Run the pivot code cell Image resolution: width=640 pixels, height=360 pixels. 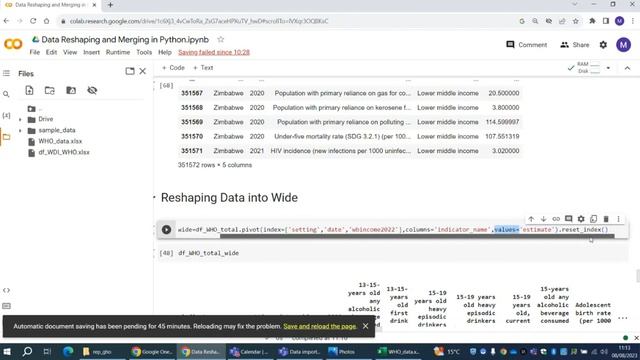coord(167,229)
